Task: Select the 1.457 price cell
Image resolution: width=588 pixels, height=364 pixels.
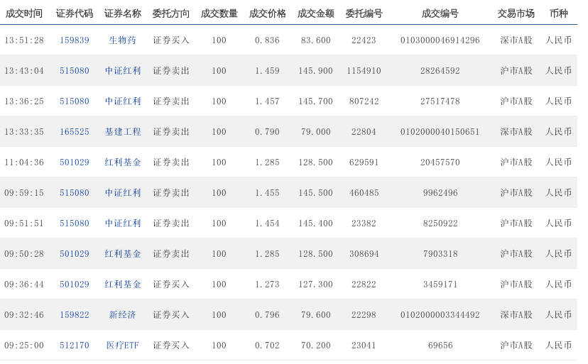Action: [x=268, y=101]
